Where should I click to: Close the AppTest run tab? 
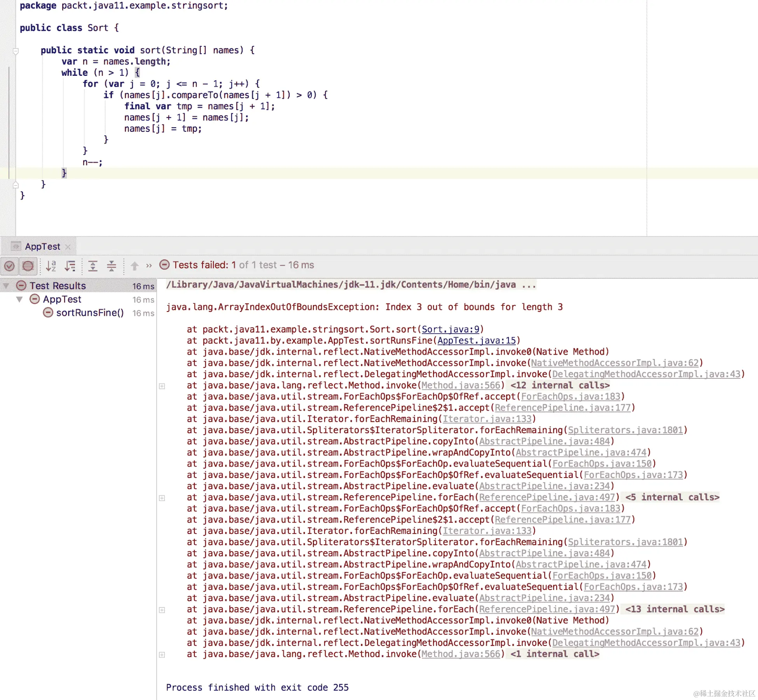[68, 247]
